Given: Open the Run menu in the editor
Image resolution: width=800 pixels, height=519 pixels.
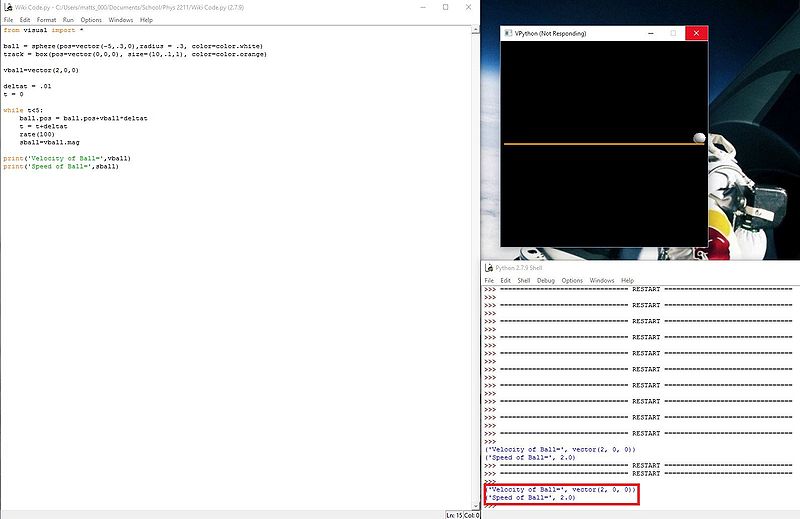Looking at the screenshot, I should (x=68, y=20).
